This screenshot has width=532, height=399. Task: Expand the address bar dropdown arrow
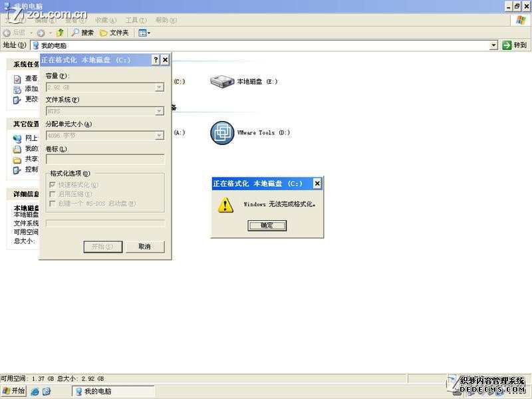493,45
